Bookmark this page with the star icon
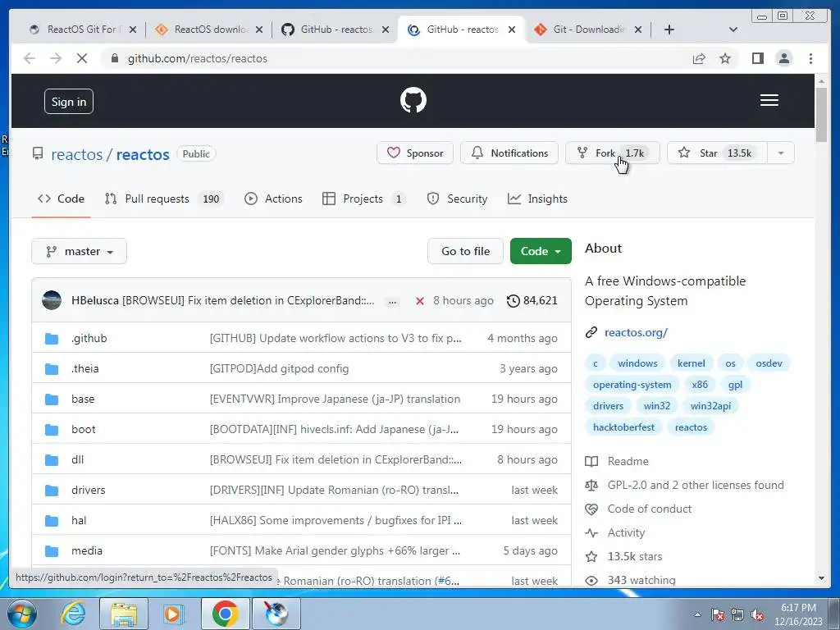This screenshot has width=840, height=630. point(725,58)
